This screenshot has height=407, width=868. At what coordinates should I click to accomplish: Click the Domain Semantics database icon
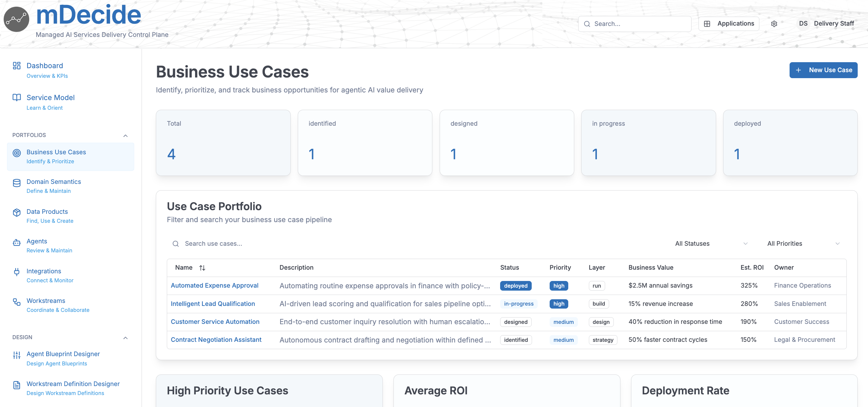17,183
